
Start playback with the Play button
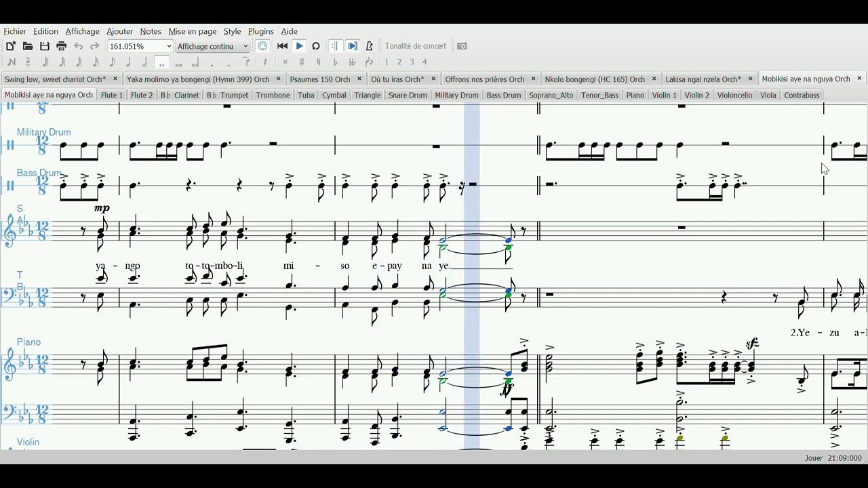tap(299, 46)
